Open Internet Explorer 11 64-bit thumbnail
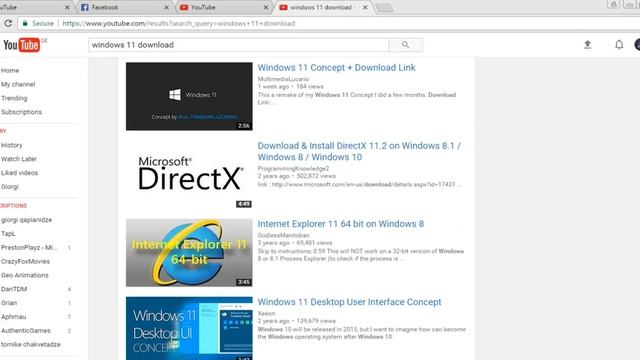 point(189,253)
